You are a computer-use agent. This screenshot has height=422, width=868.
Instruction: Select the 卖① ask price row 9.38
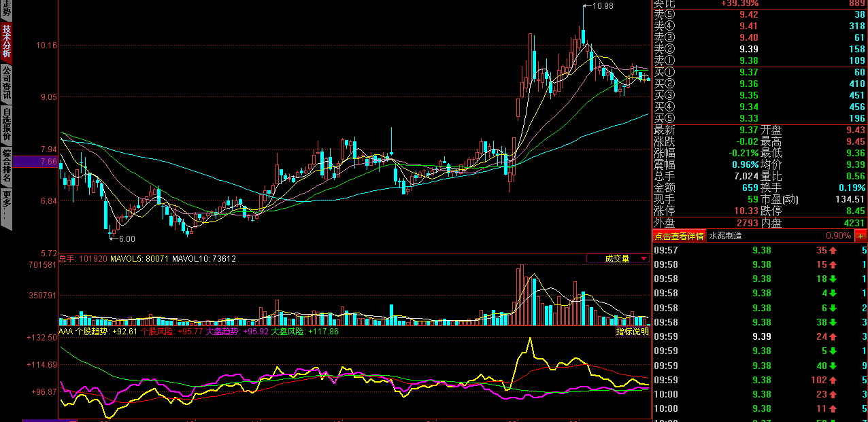coord(760,60)
